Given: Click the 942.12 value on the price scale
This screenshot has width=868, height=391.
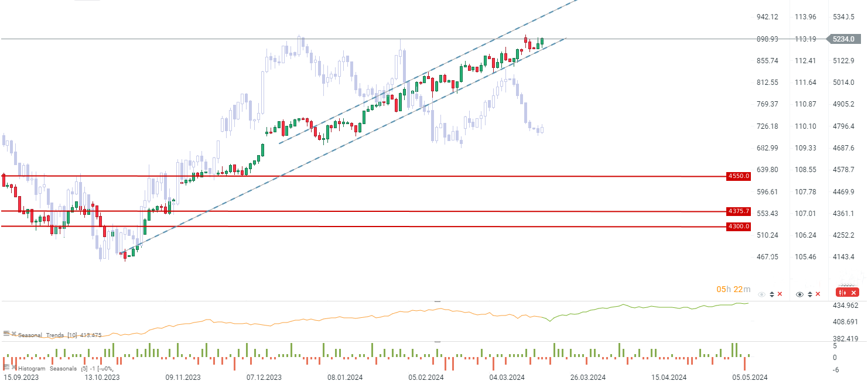Looking at the screenshot, I should tap(767, 16).
